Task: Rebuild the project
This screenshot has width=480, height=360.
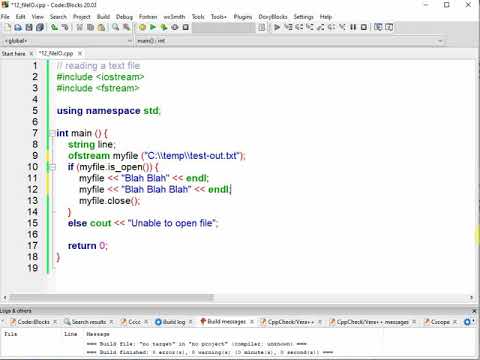Action: [x=175, y=27]
